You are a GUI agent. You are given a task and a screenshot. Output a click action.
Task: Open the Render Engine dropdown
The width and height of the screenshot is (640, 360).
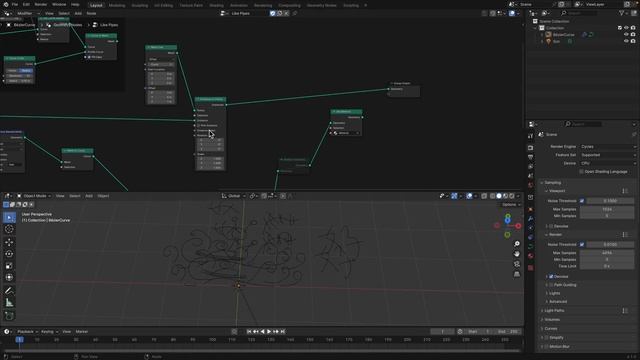[608, 147]
